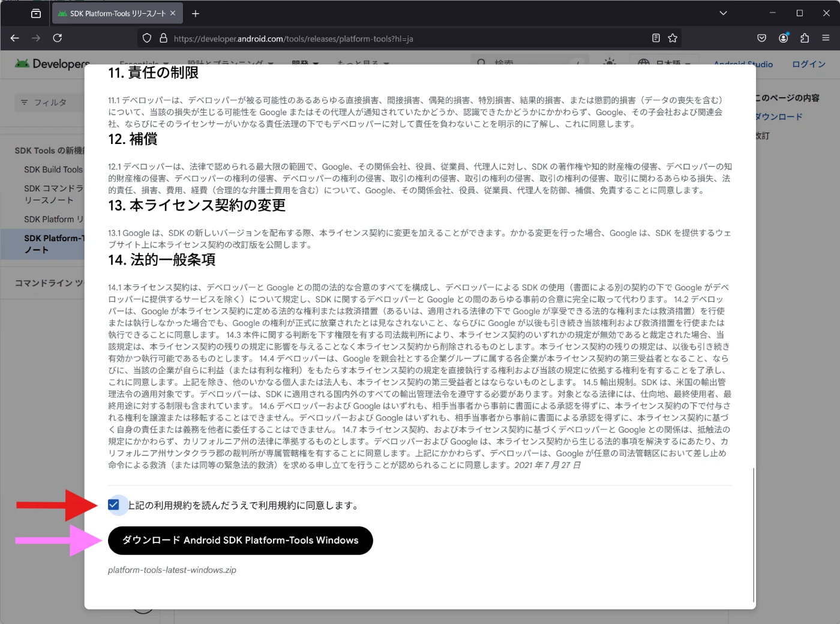
Task: Expand the list all tabs chevron
Action: (x=723, y=13)
